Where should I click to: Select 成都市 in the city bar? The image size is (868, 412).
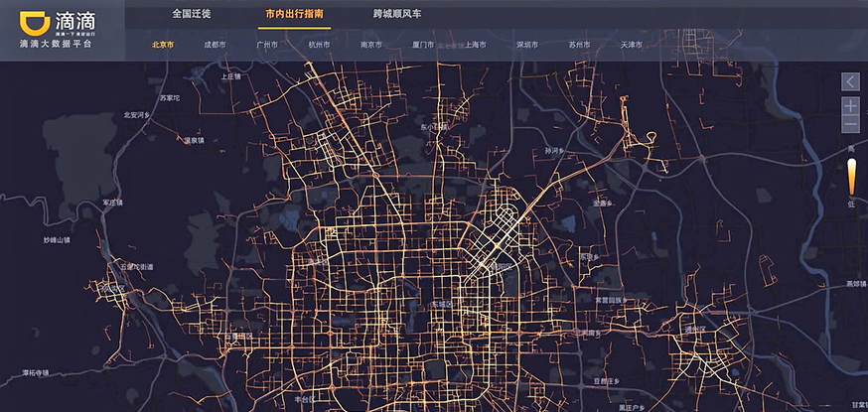click(215, 45)
